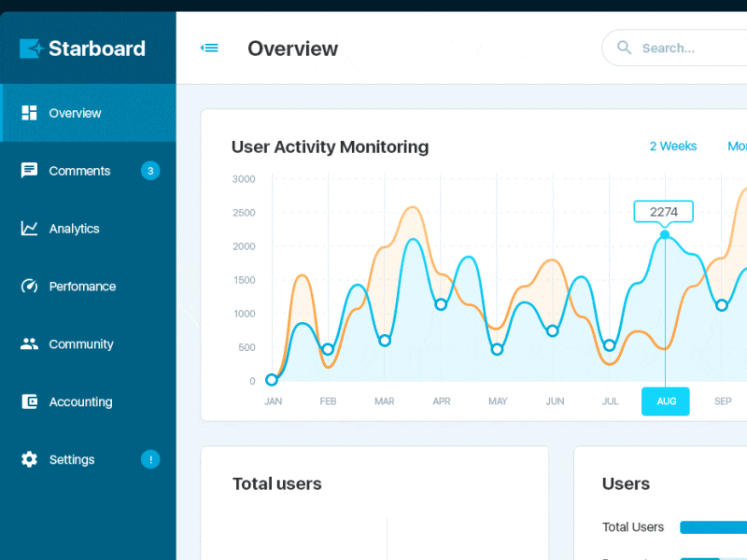Open Analytics via the chart icon

tap(29, 229)
